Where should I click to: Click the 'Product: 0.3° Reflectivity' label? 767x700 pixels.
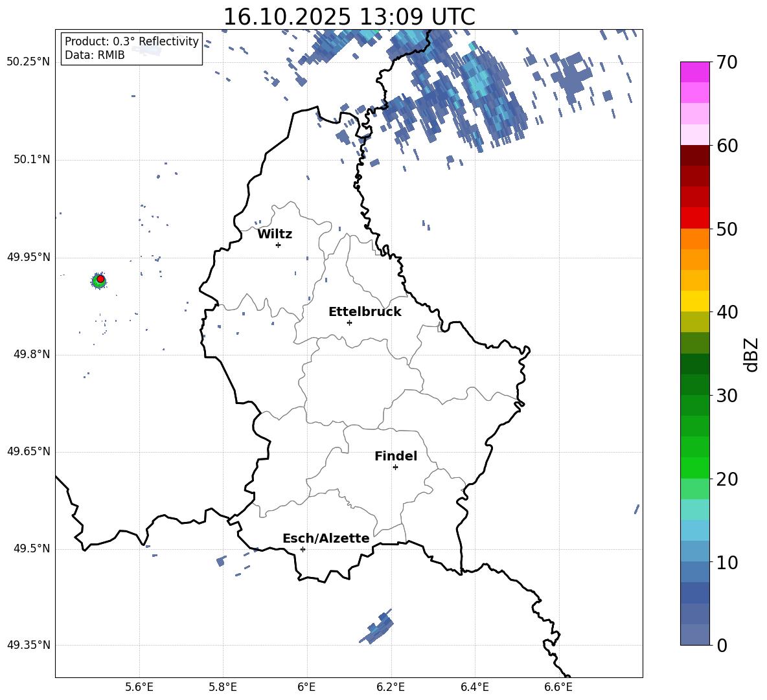tap(132, 41)
